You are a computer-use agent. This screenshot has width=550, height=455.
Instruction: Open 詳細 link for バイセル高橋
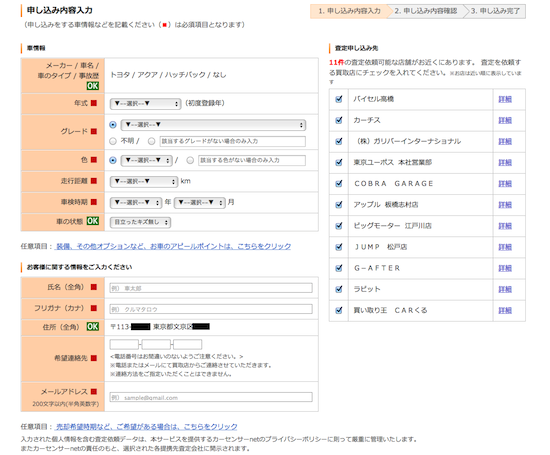click(x=505, y=99)
